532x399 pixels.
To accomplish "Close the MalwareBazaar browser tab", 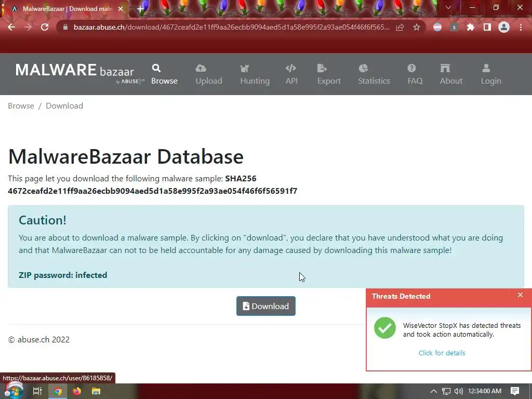I will click(x=121, y=9).
